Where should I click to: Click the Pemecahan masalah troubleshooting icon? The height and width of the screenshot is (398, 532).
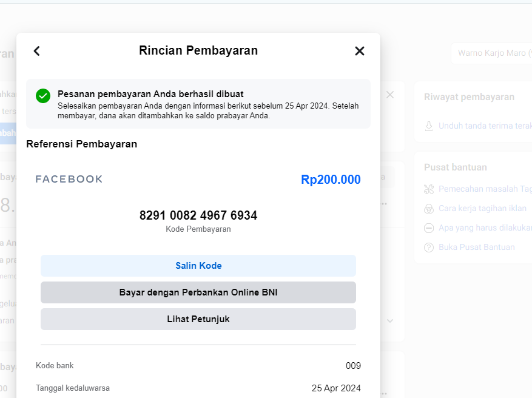pos(429,189)
